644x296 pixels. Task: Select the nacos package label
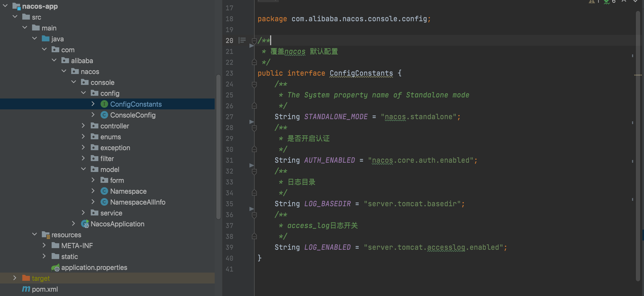click(x=90, y=72)
